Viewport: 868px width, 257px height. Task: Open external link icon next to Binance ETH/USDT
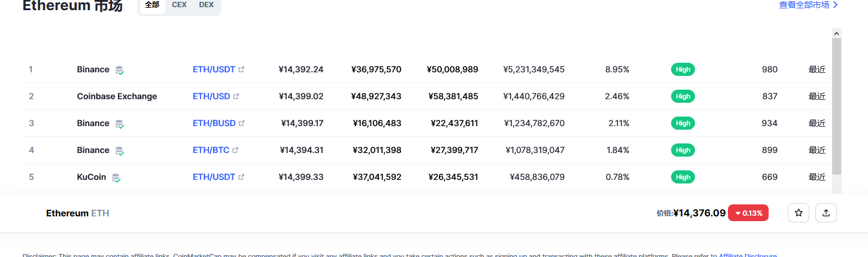click(241, 69)
